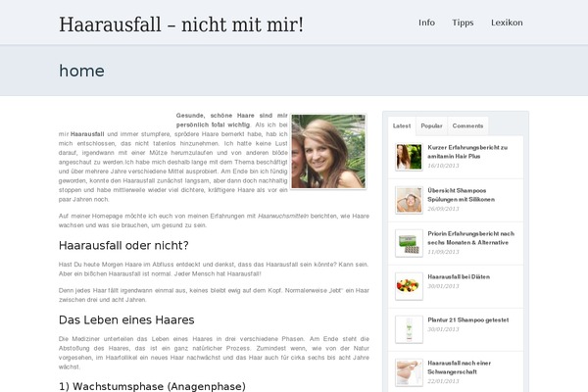
Task: Click the date 11/09/2013
Action: (443, 252)
